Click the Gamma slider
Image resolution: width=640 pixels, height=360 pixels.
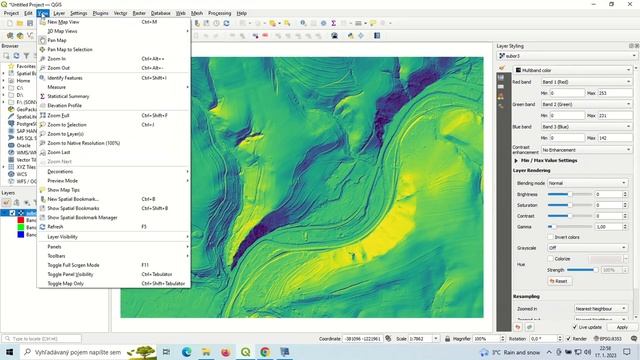(x=570, y=227)
